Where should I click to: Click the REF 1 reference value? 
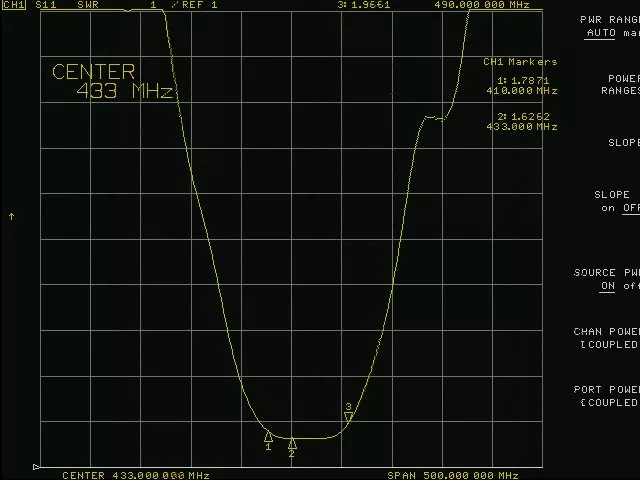tap(200, 5)
